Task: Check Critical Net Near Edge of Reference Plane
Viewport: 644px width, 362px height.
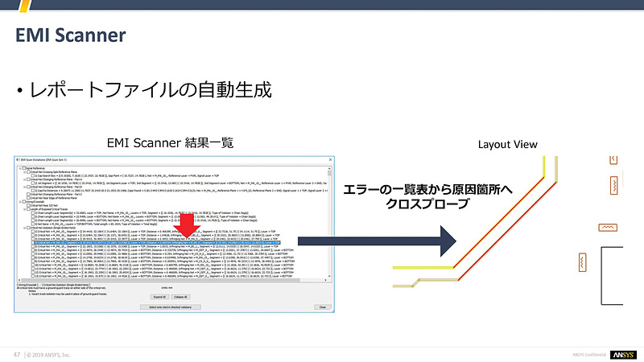Action: pos(28,198)
